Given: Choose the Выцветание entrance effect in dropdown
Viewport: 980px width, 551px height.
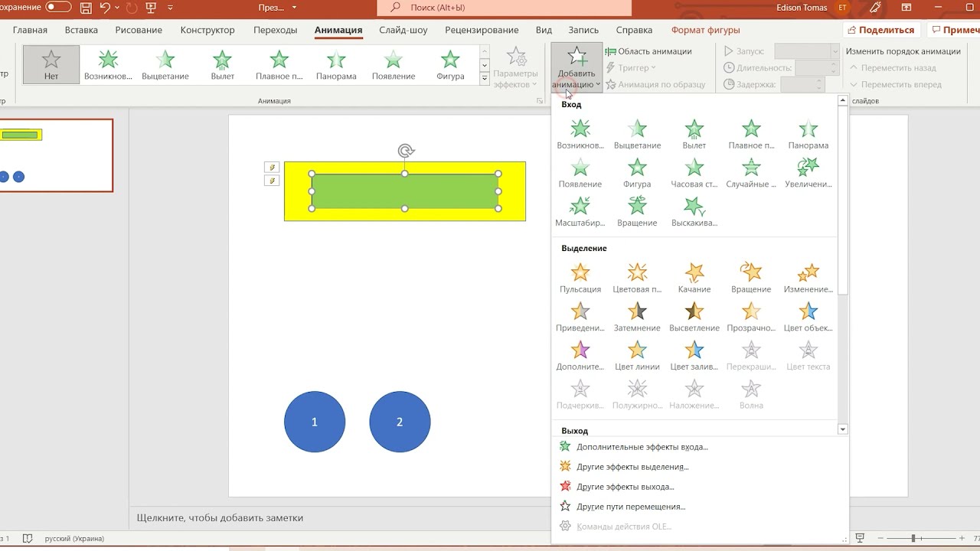Looking at the screenshot, I should coord(637,134).
